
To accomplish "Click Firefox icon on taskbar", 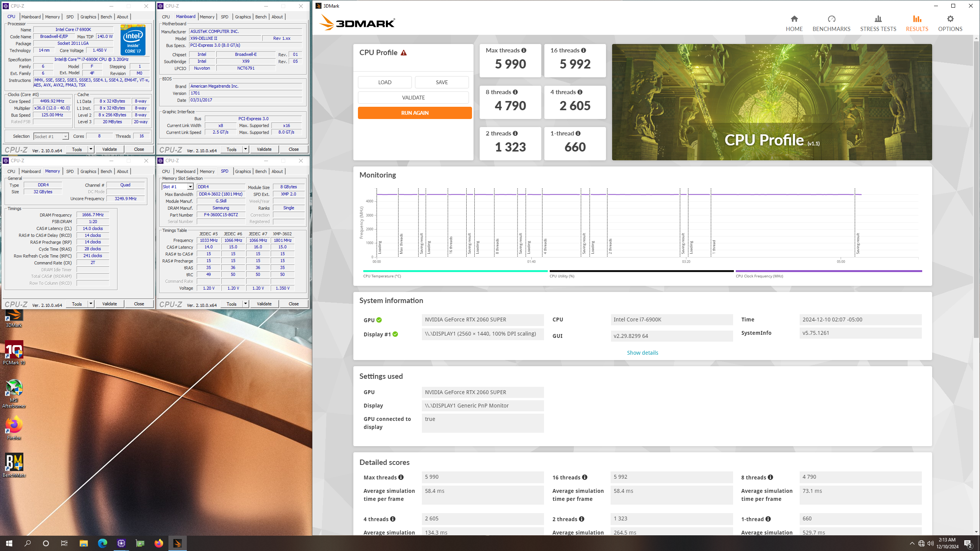I will click(158, 543).
